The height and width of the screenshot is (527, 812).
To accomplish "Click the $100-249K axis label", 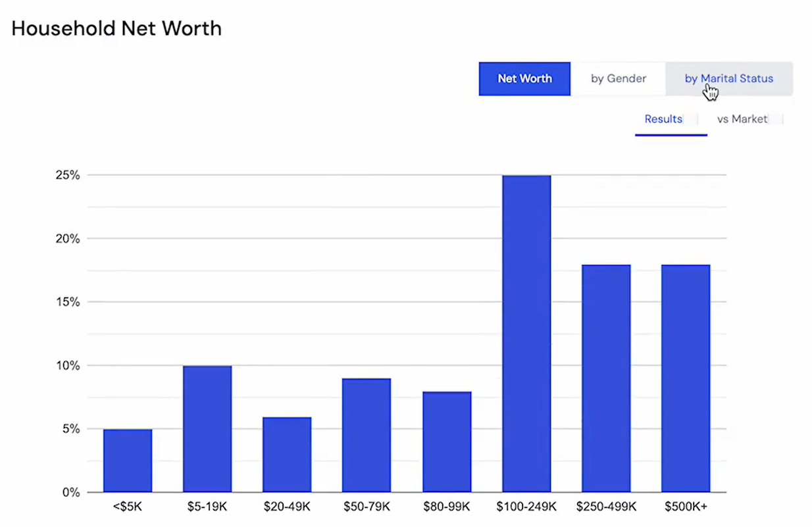I will (526, 507).
